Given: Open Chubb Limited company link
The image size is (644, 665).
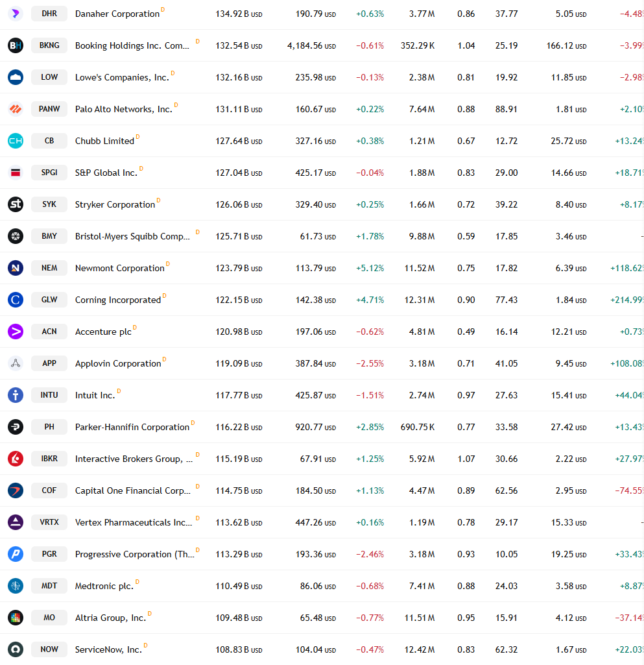Looking at the screenshot, I should [x=104, y=141].
